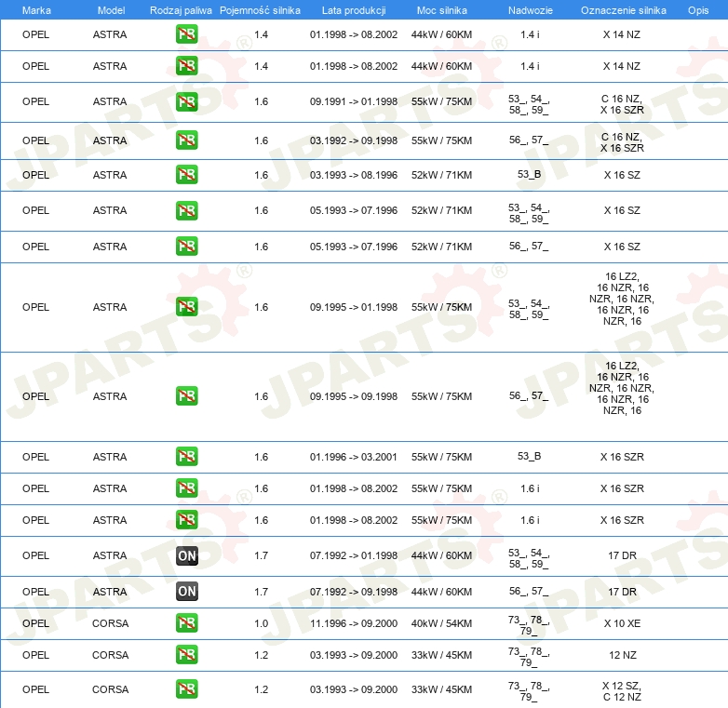Click the 16 LZ2 engine list in the 09.1995 -> 09.1998 row
This screenshot has width=728, height=708.
pyautogui.click(x=622, y=388)
